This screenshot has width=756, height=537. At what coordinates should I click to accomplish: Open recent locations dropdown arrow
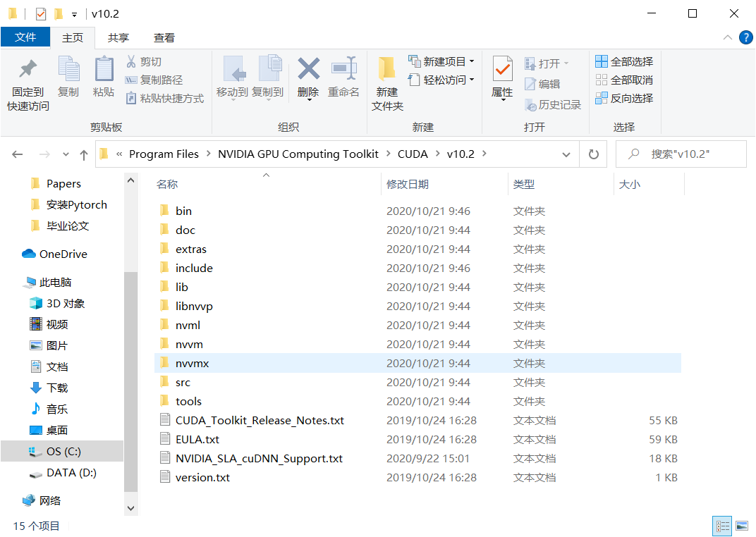tap(66, 154)
